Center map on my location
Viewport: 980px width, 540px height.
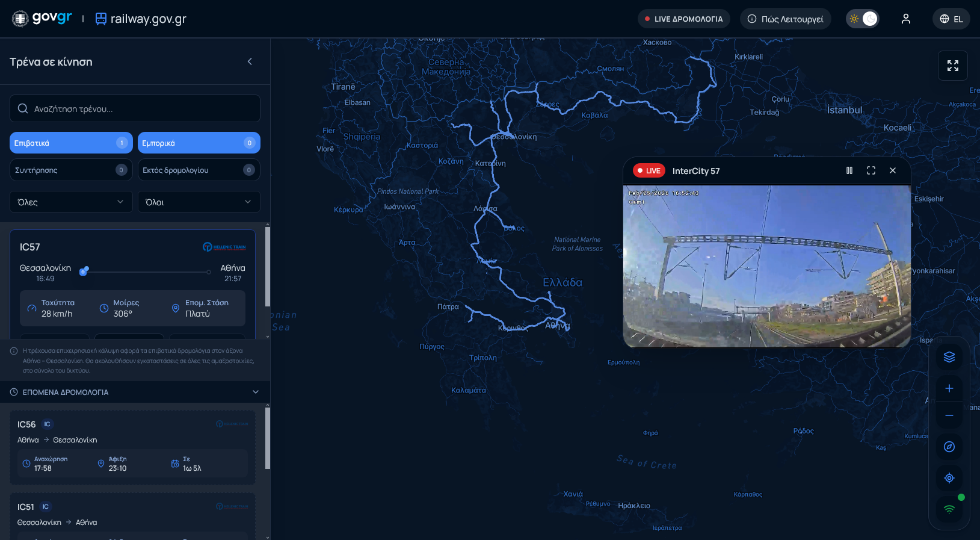click(949, 478)
